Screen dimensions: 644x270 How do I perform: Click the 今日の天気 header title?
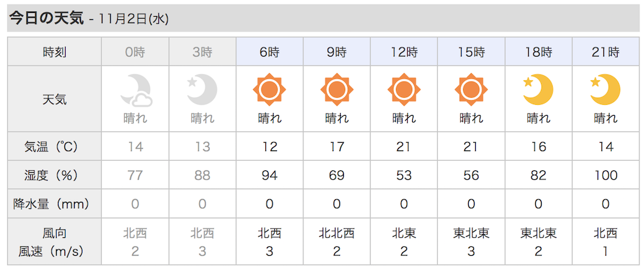(46, 19)
